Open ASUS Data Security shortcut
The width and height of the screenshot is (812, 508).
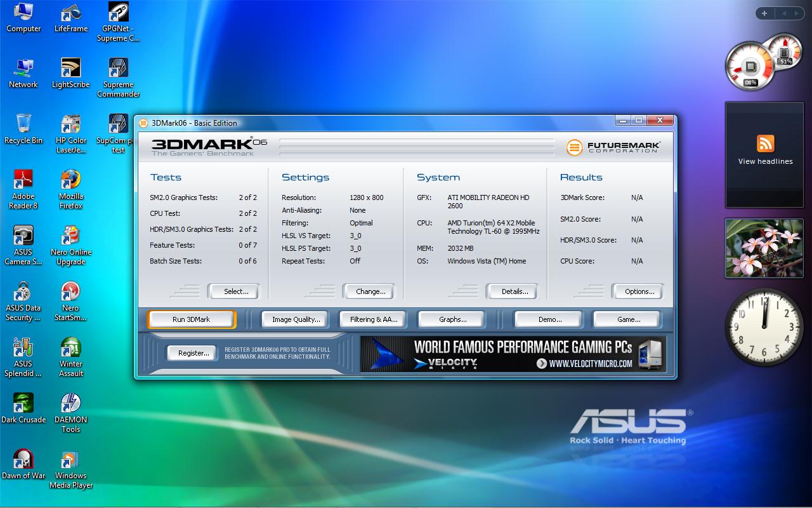[x=23, y=301]
